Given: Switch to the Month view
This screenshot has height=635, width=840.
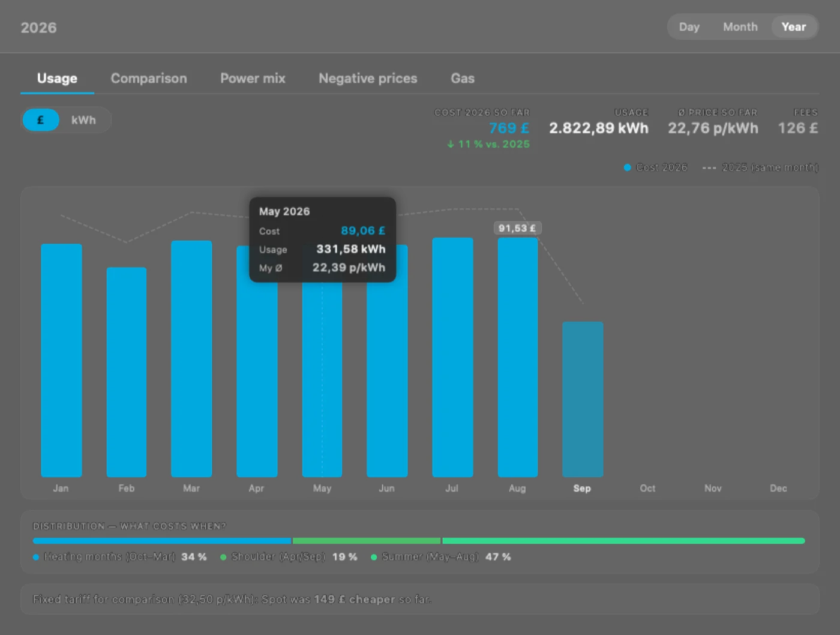Looking at the screenshot, I should point(740,27).
